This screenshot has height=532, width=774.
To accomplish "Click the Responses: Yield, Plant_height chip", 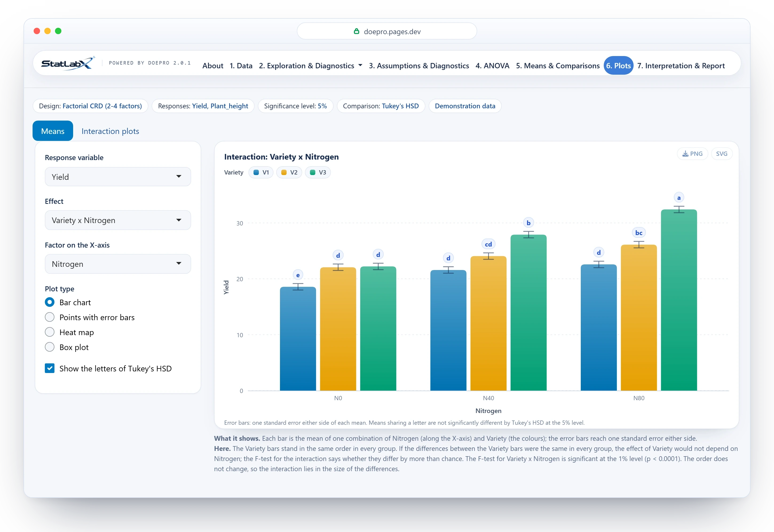I will coord(203,106).
